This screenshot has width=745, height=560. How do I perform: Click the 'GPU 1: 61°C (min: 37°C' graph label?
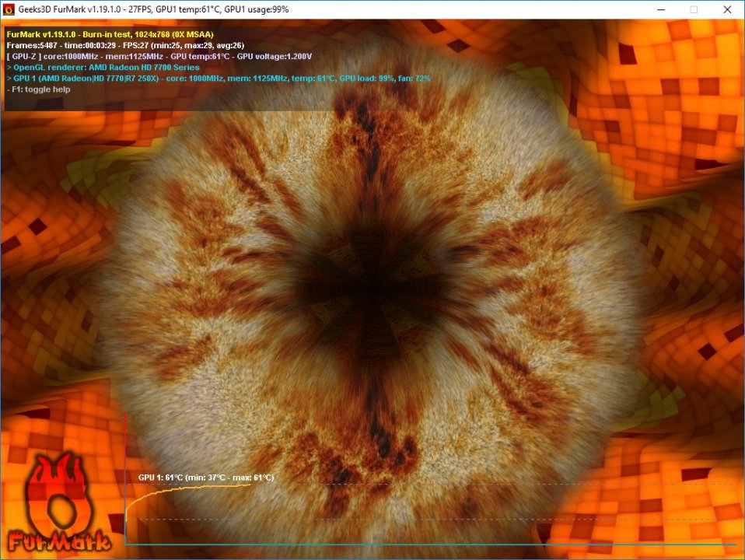tap(206, 478)
